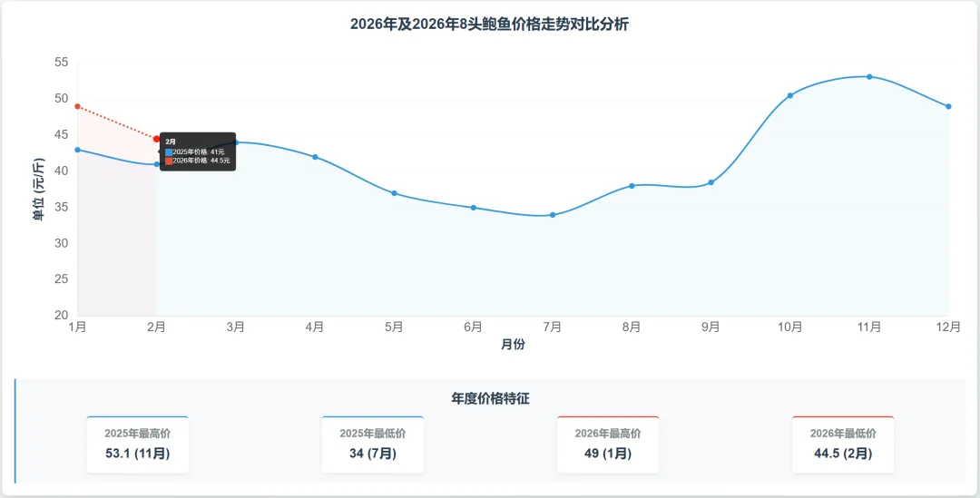This screenshot has width=980, height=498.
Task: Click the "7月" x-axis label
Action: (553, 327)
